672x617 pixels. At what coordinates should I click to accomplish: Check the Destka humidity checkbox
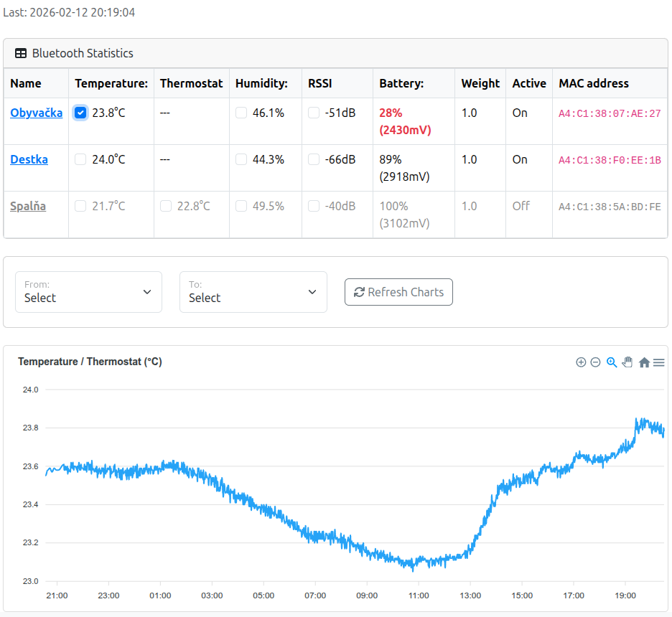coord(241,159)
